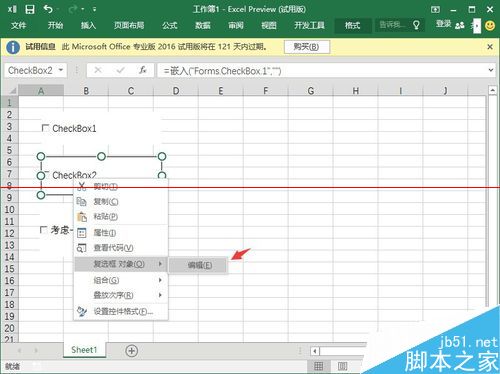Image resolution: width=500 pixels, height=374 pixels.
Task: Switch to Page Layout view icon
Action: [342, 367]
